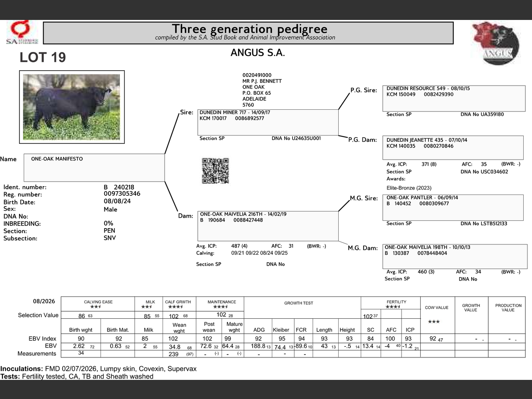Click the INBREEDING 0% value

[108, 223]
